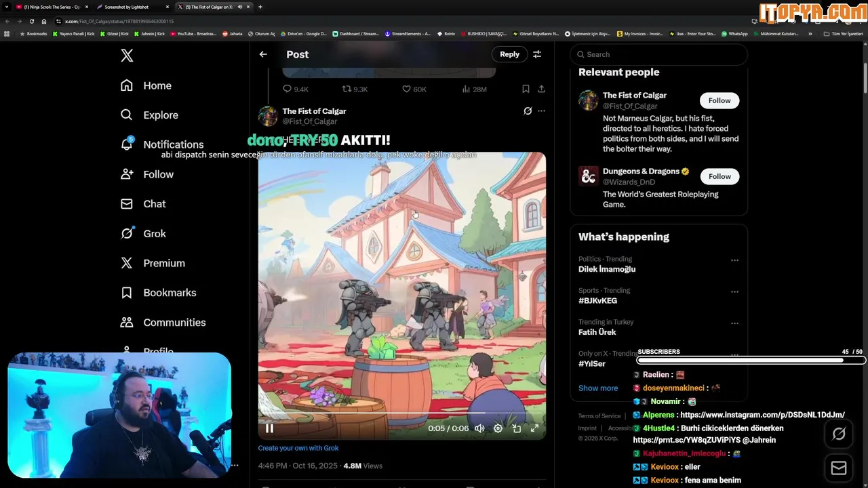Open the #BJKvKEG trend
Image resolution: width=868 pixels, height=488 pixels.
click(x=597, y=300)
